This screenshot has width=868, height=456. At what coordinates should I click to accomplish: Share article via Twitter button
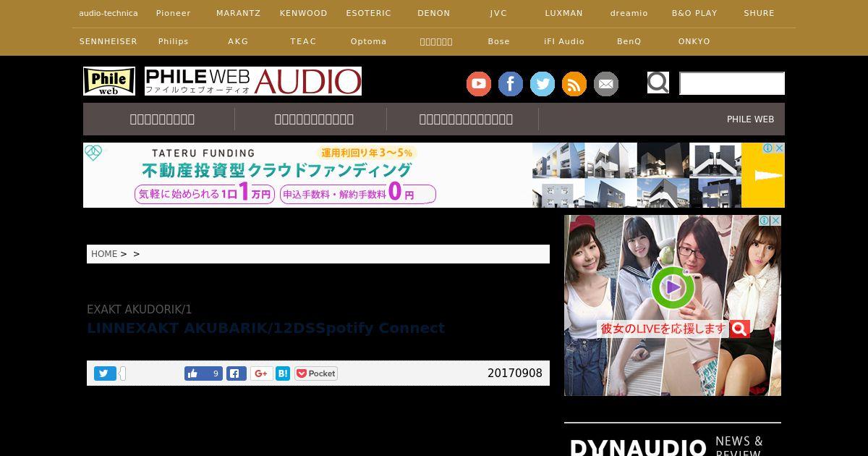(105, 373)
